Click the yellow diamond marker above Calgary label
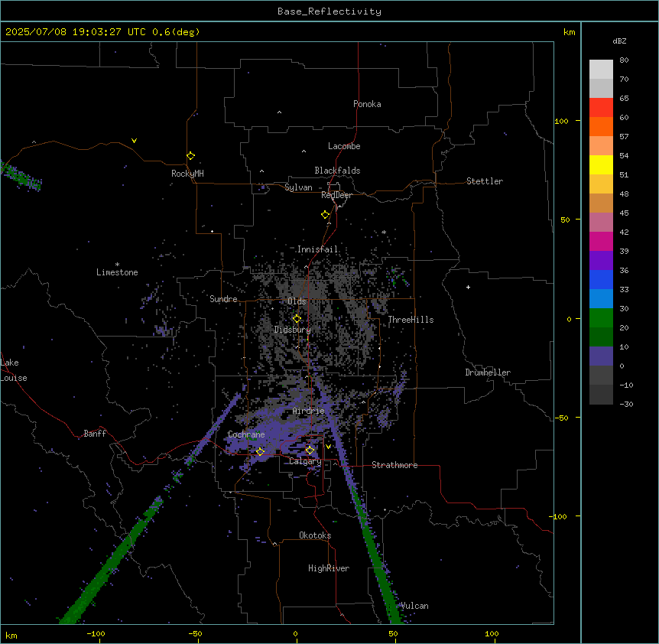Screen dimensions: 659x644 pos(310,450)
